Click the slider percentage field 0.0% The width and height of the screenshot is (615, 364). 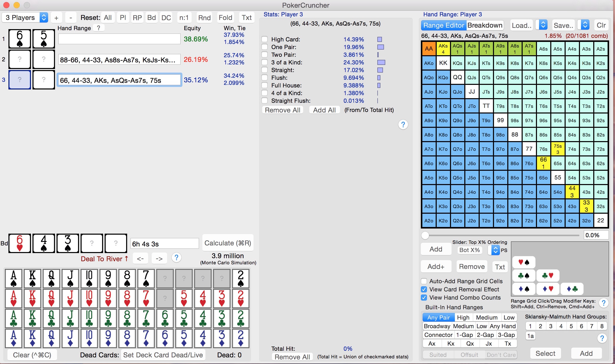[x=596, y=235]
